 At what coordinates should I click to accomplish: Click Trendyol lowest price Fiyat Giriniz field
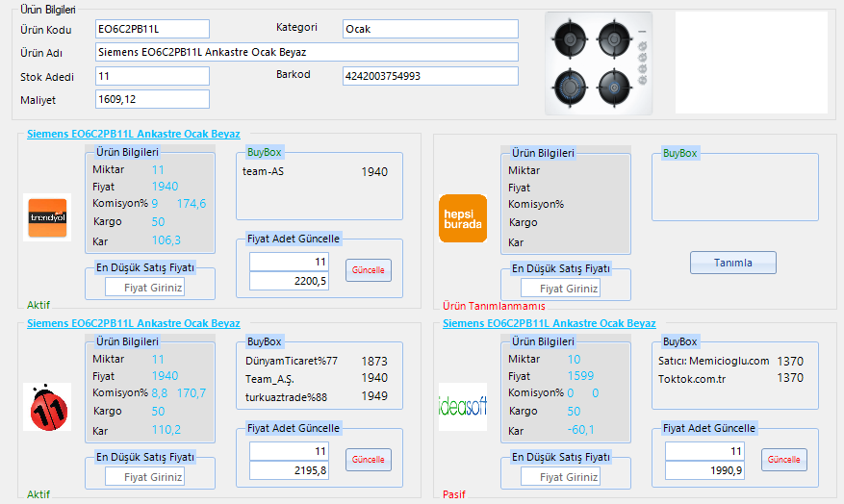(144, 288)
